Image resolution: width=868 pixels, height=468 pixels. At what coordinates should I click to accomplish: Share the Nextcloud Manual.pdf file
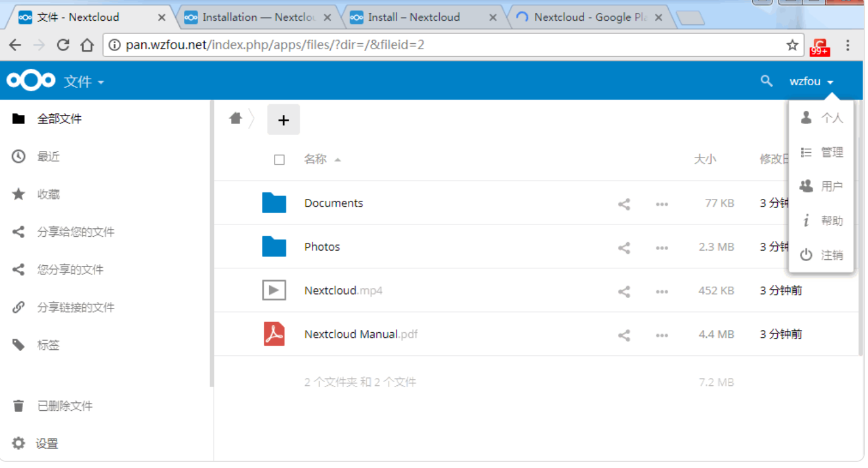624,335
